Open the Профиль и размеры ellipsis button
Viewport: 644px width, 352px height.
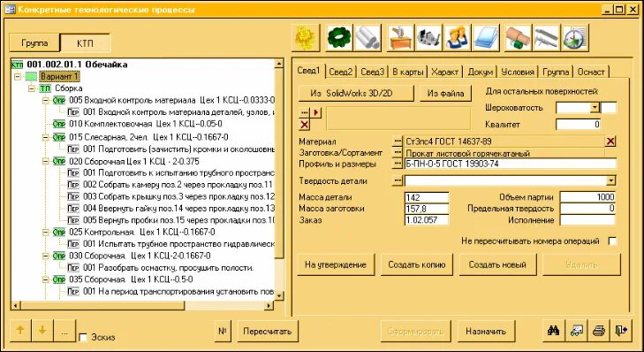click(397, 164)
